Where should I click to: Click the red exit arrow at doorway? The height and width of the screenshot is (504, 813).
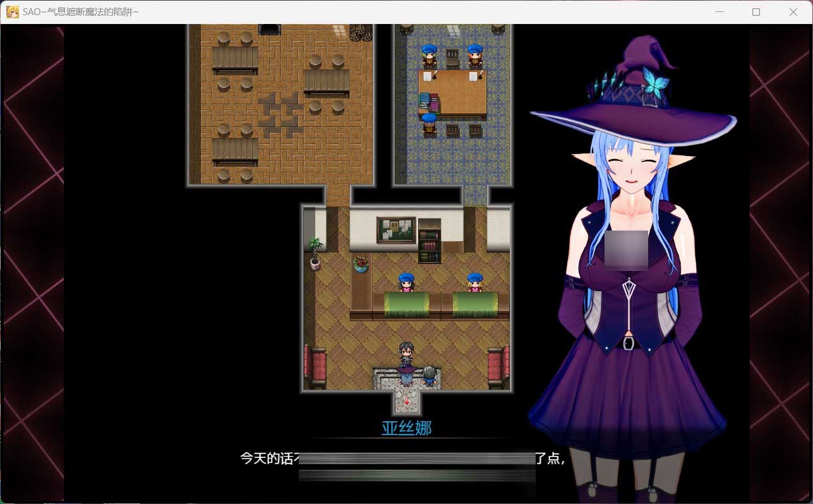[407, 402]
